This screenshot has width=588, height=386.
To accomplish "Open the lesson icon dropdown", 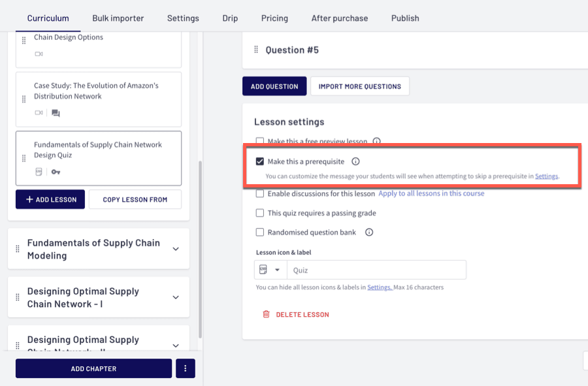I will tap(270, 270).
